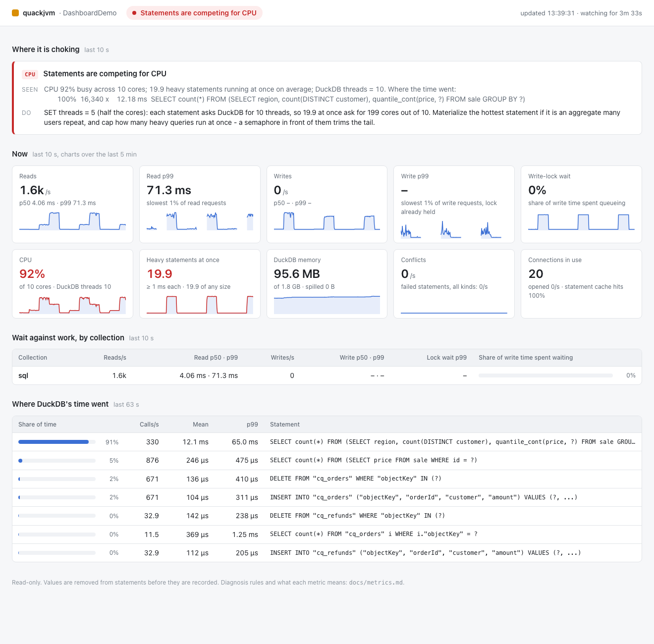This screenshot has width=654, height=644.
Task: Click the Collection column header
Action: pyautogui.click(x=33, y=358)
